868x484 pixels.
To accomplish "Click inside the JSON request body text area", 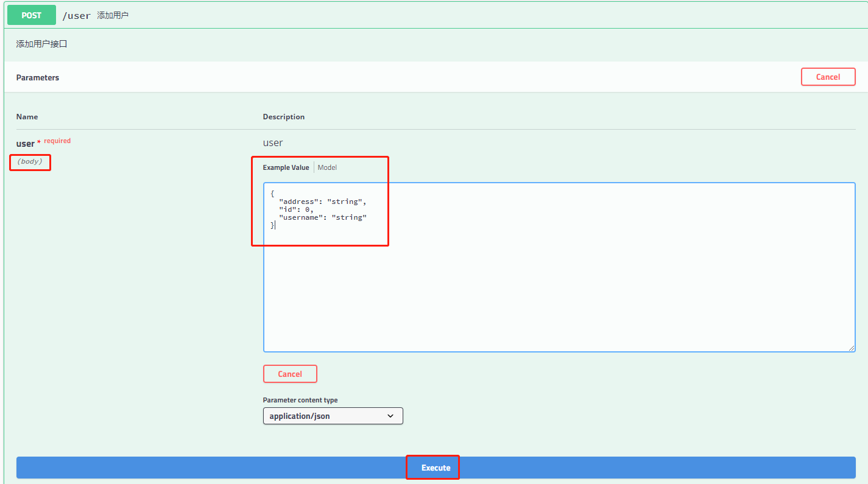I will coord(559,267).
